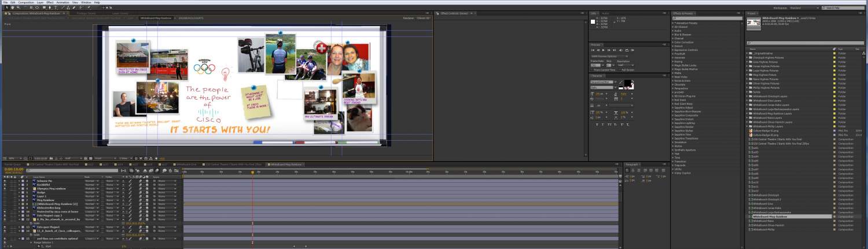Screen dimensions: 868x249
Task: Select Whiteboard-Nara composition in Project panel
Action: [x=762, y=221]
